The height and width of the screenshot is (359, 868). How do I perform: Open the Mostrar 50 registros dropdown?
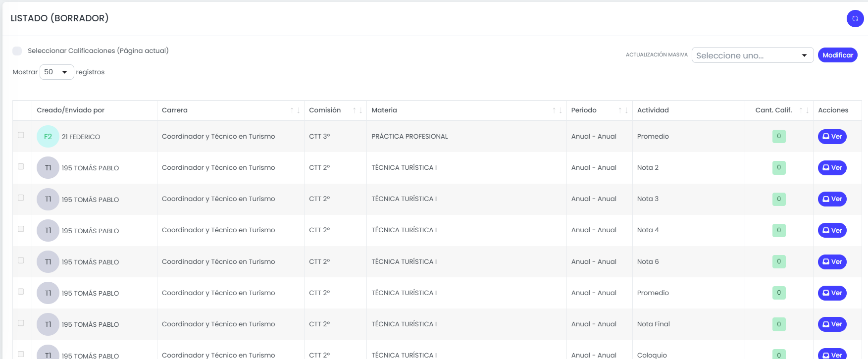[x=57, y=72]
